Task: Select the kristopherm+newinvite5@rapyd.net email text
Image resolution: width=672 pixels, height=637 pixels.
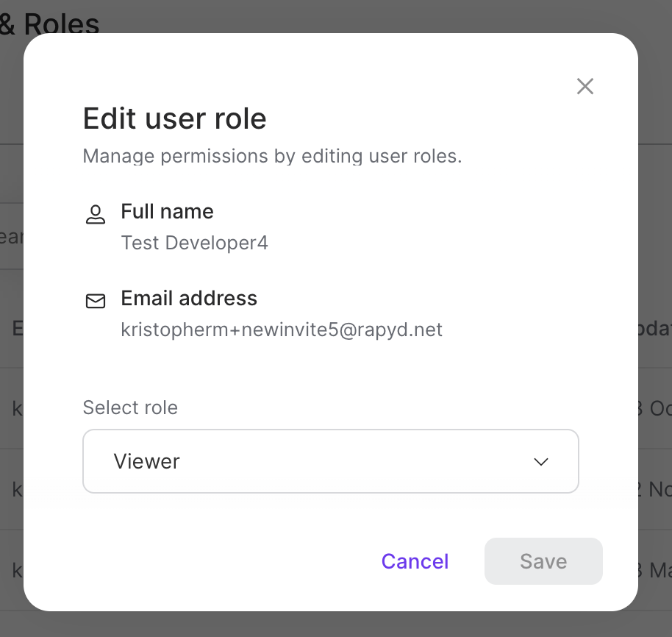Action: coord(282,330)
